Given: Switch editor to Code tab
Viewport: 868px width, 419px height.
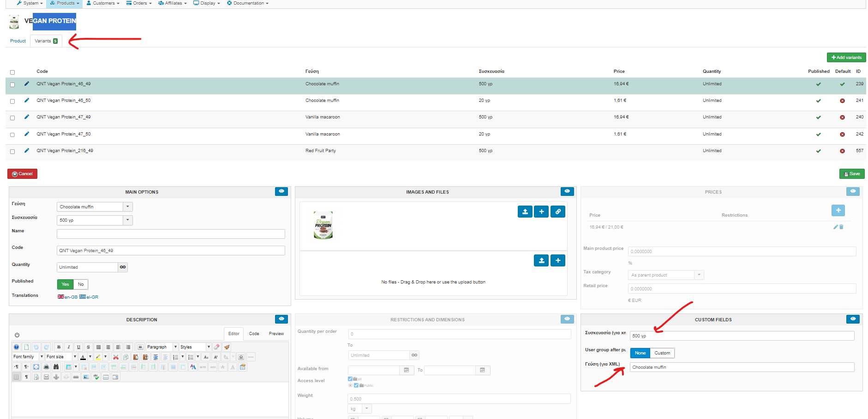Looking at the screenshot, I should pos(254,334).
